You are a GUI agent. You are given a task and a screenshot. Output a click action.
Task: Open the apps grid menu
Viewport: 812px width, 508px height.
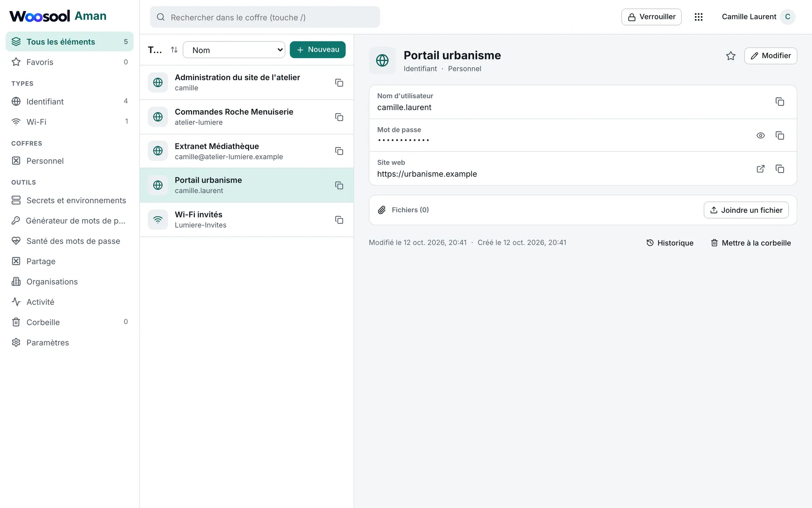[698, 17]
